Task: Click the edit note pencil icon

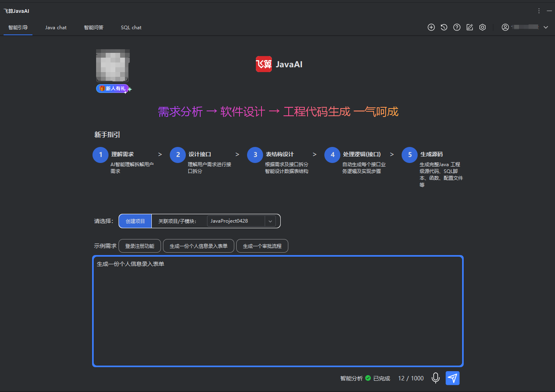Action: [x=470, y=27]
